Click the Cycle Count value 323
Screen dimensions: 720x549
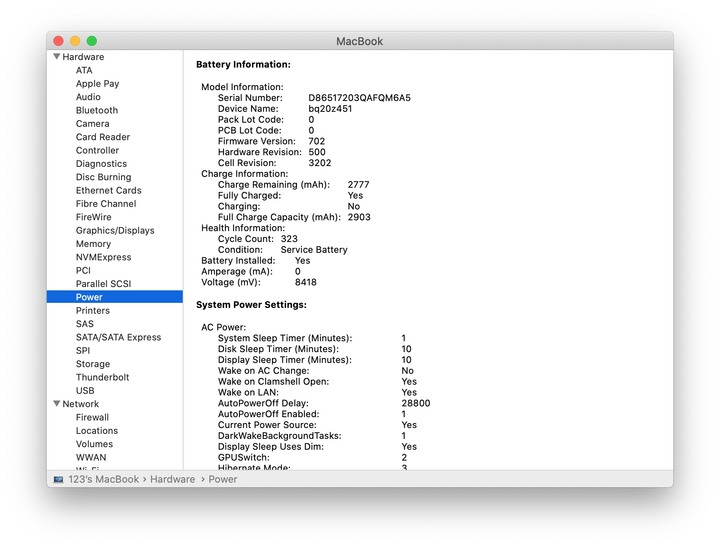289,239
